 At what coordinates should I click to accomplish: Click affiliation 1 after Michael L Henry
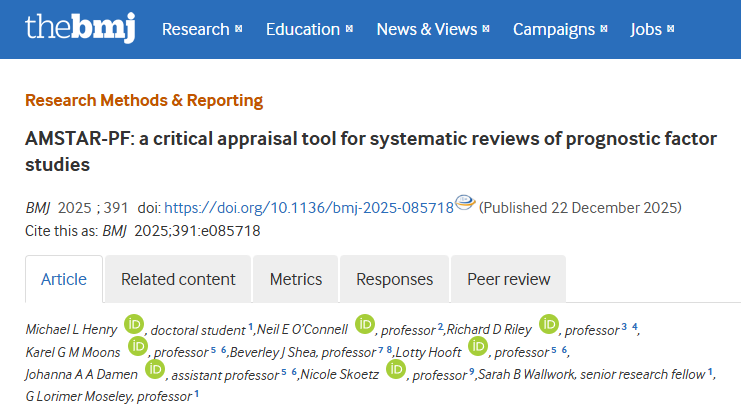250,326
